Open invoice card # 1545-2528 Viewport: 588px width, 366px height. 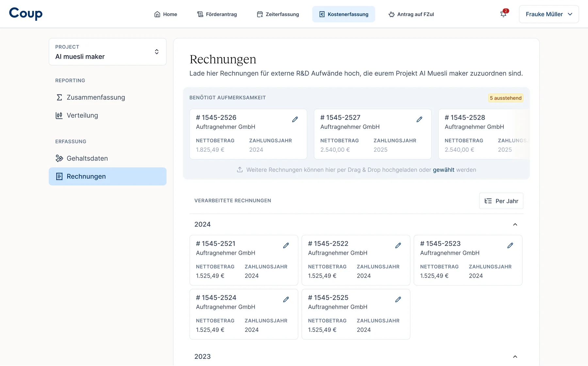click(x=484, y=134)
